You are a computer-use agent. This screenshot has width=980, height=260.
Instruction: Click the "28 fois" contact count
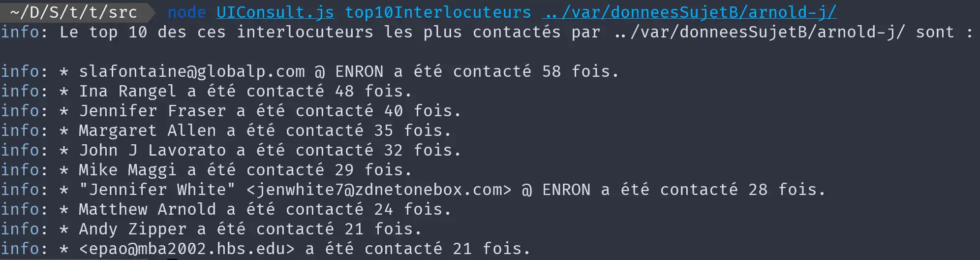(786, 190)
